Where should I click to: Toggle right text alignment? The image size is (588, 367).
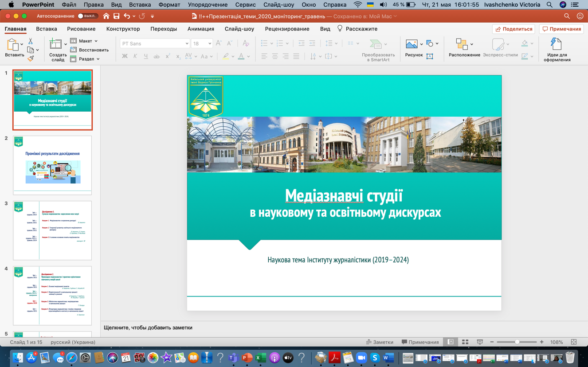(x=286, y=57)
